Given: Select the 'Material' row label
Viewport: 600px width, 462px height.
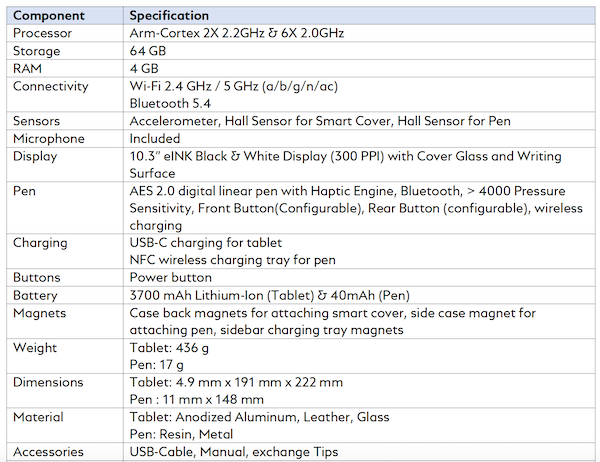Looking at the screenshot, I should (x=38, y=417).
